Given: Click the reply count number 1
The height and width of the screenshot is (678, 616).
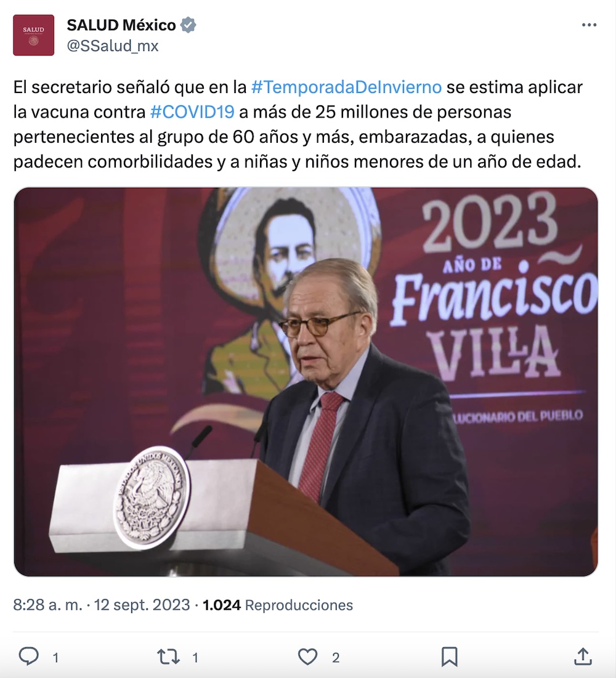Looking at the screenshot, I should [55, 658].
